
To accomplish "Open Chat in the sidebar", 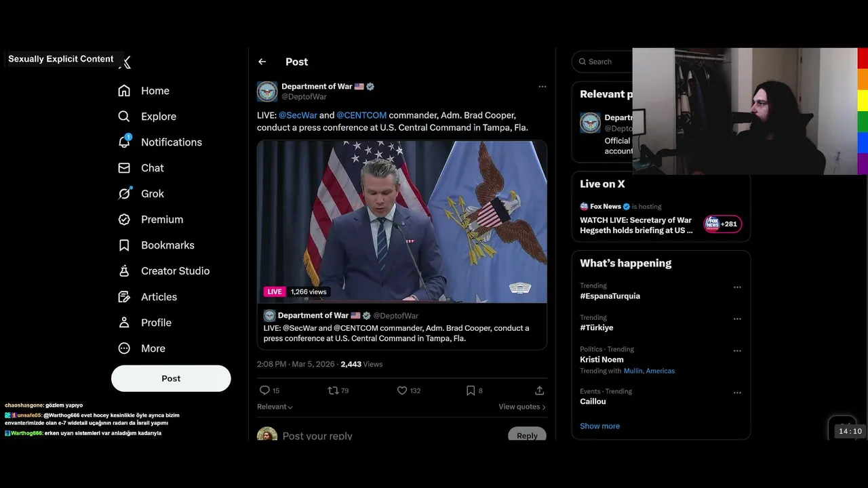I will point(141,168).
